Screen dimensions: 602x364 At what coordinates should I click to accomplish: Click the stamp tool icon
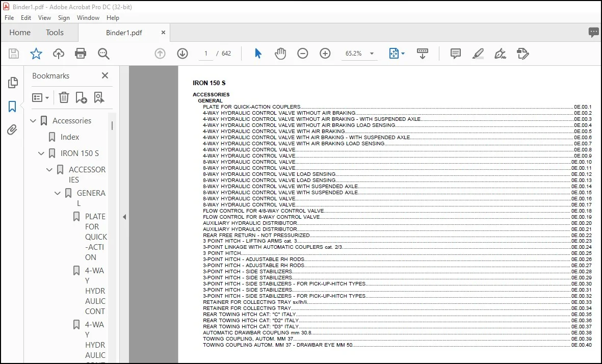point(523,54)
